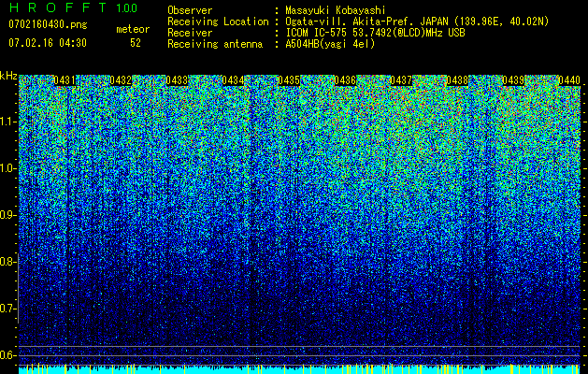Click the Receiver label
588x374 pixels.
[190, 33]
